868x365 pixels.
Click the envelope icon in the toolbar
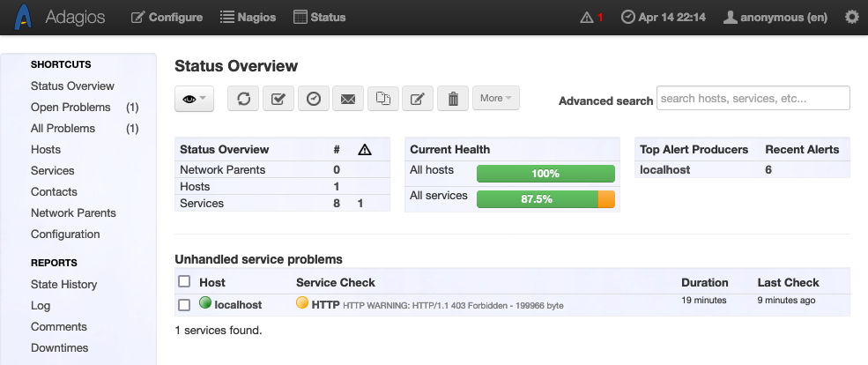tap(348, 99)
